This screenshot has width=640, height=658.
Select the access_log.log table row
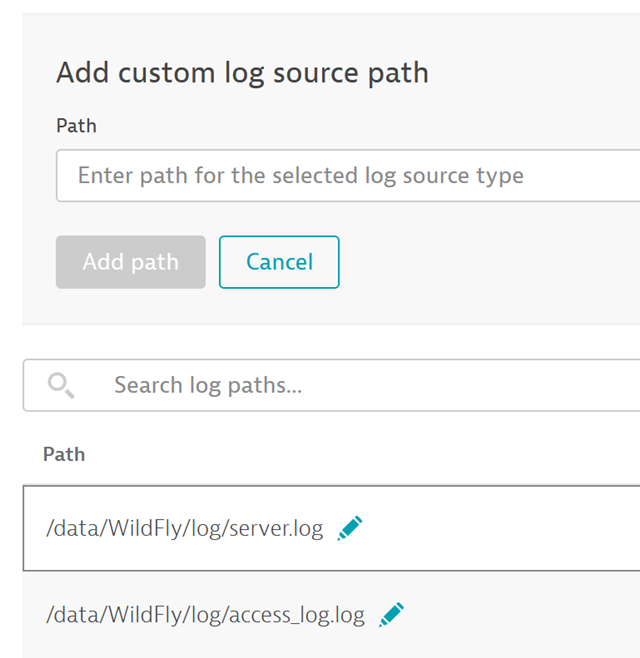[x=332, y=615]
